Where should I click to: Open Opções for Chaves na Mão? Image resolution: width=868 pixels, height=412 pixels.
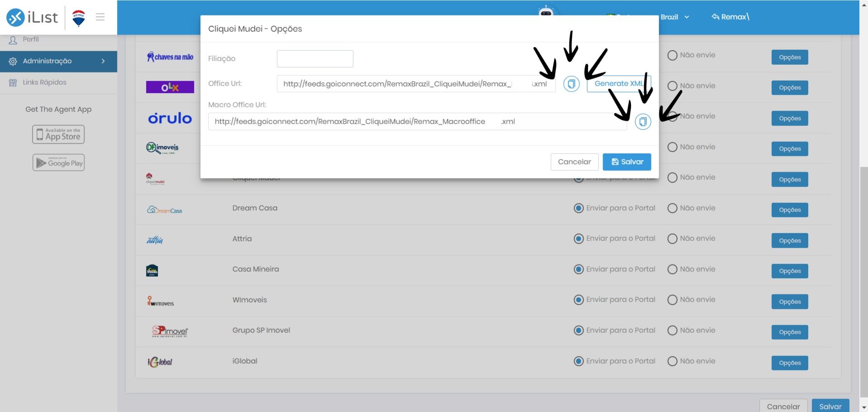click(x=790, y=57)
